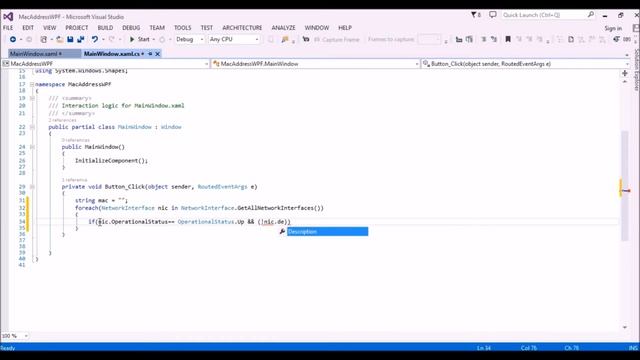Open the ANALYZE menu
The width and height of the screenshot is (640, 360).
coord(283,28)
